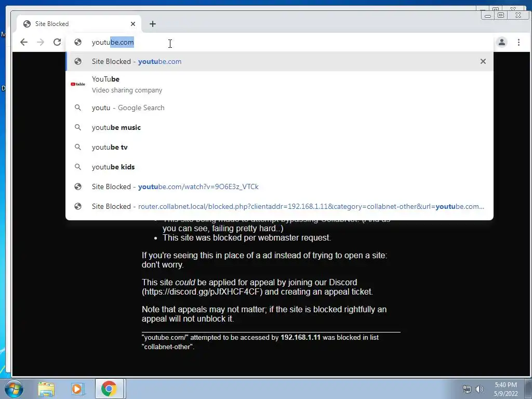
Task: Go back using the browser back arrow
Action: pos(24,42)
